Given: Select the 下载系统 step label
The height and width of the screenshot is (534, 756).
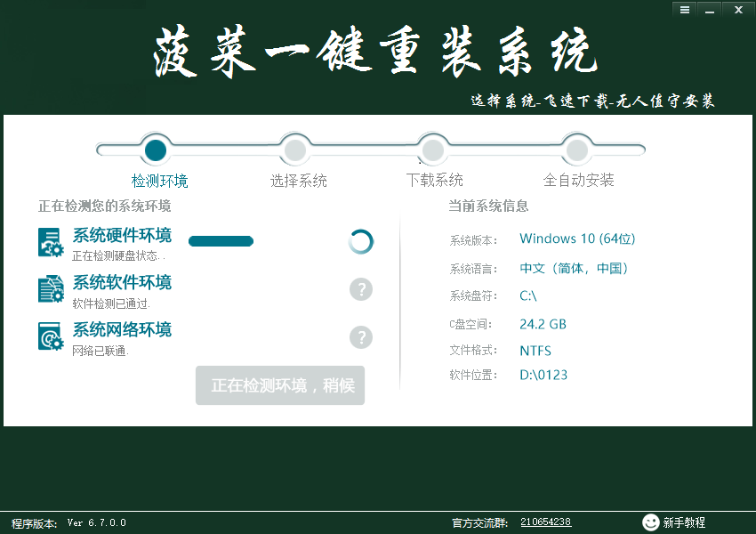Looking at the screenshot, I should pos(434,180).
